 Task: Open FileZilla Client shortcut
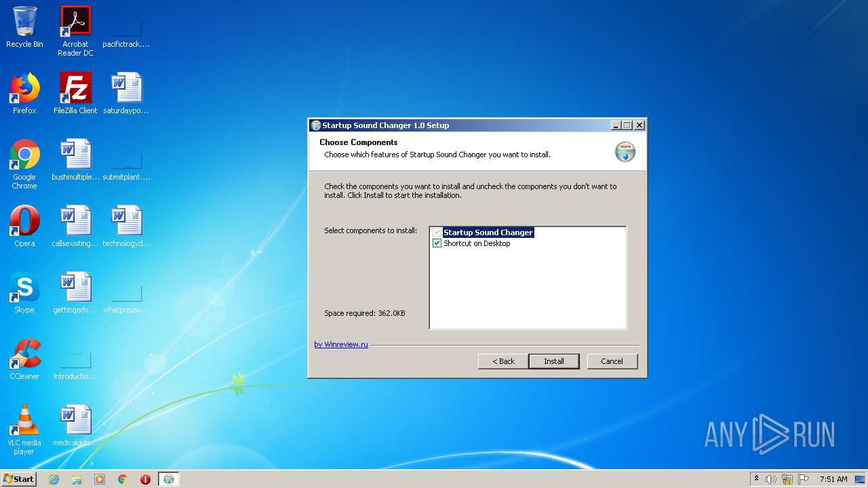[x=75, y=94]
